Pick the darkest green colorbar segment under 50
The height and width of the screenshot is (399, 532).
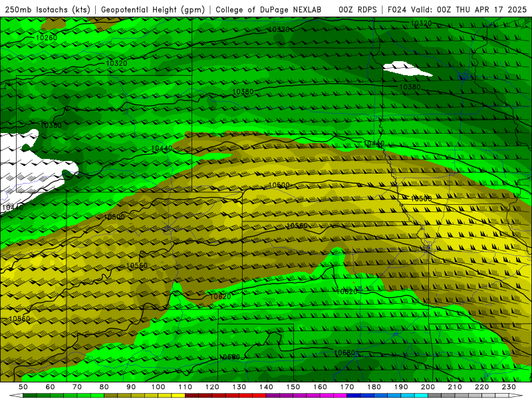pyautogui.click(x=30, y=395)
